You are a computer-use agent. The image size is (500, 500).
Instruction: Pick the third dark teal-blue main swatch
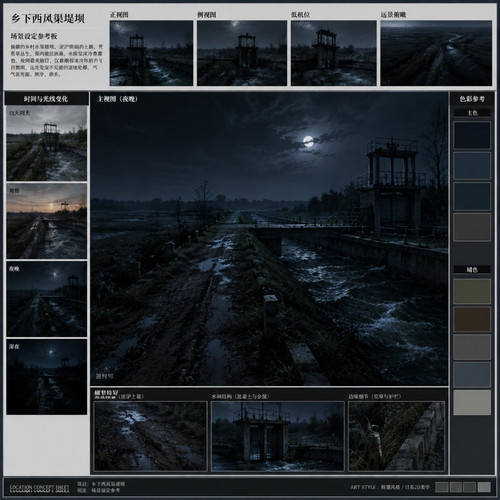[x=472, y=196]
